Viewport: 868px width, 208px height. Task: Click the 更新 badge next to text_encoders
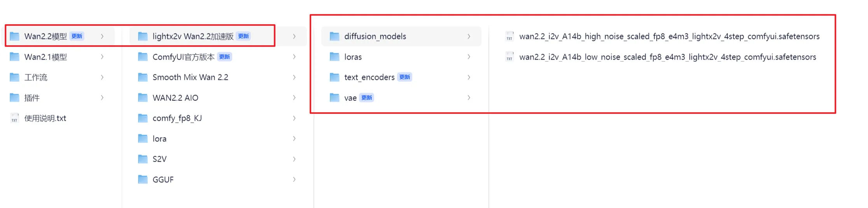click(404, 77)
